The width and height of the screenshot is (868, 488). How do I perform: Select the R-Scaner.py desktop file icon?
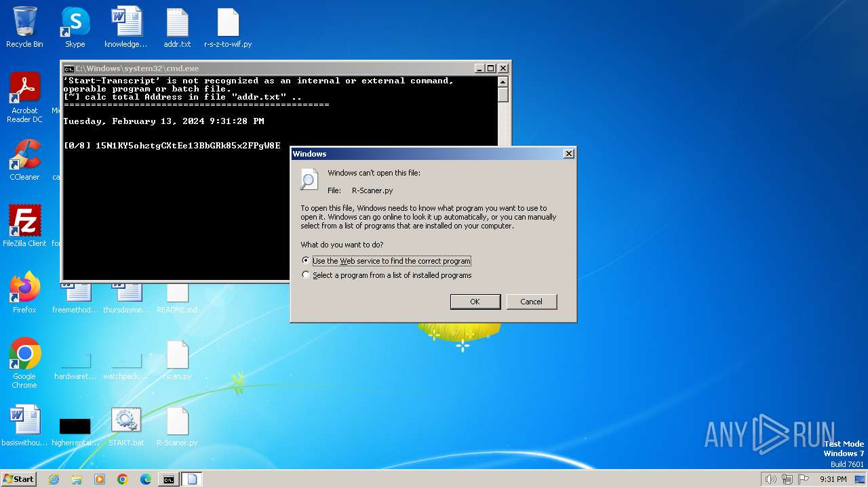177,426
